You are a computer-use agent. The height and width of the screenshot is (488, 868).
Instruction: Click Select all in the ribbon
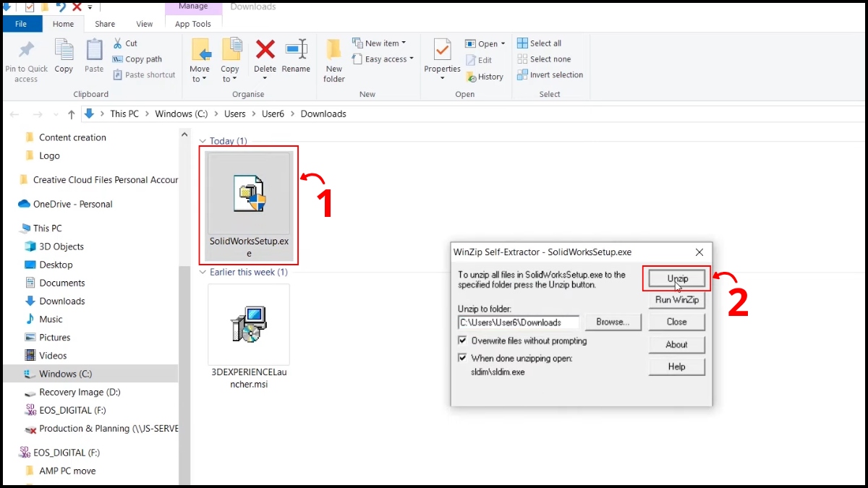coord(540,43)
